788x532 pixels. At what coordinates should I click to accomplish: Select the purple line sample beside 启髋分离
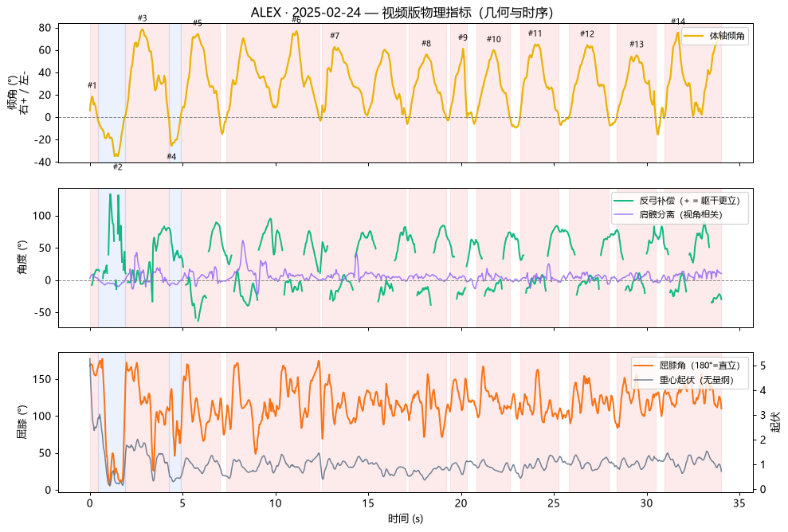pos(624,214)
